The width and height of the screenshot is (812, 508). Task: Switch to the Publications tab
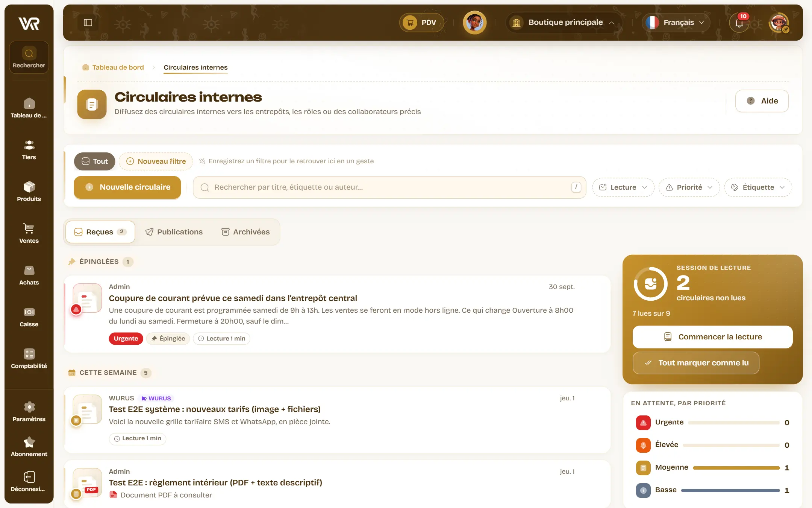[174, 232]
